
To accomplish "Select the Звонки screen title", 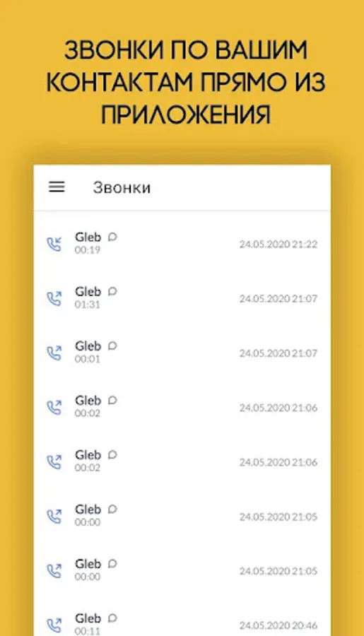I will (122, 188).
